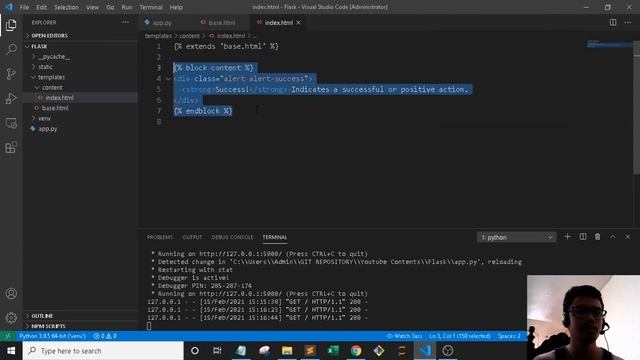Image resolution: width=640 pixels, height=360 pixels.
Task: Split the editor to the right
Action: pos(613,22)
